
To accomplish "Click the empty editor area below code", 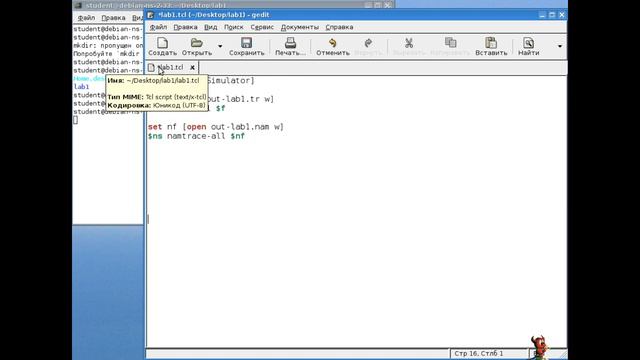I will (x=356, y=245).
